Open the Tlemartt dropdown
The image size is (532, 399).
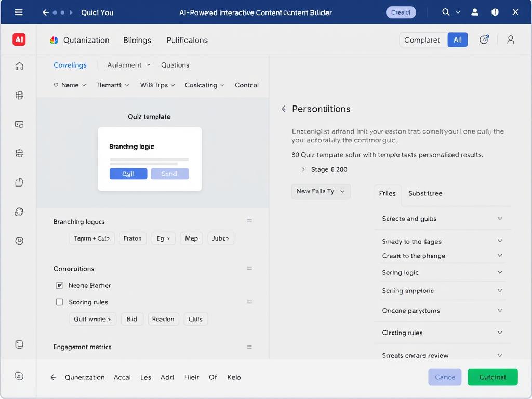coord(112,85)
